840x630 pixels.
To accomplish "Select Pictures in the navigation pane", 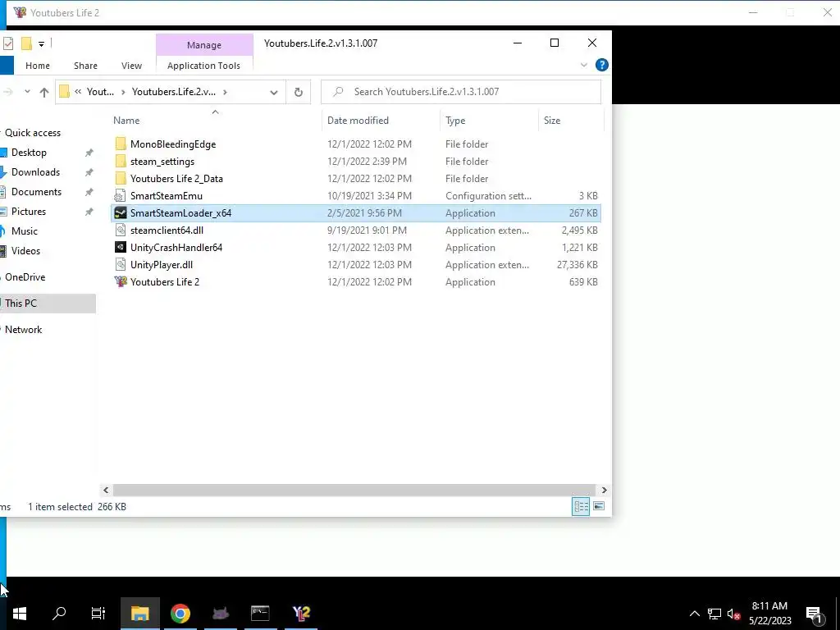I will [x=29, y=212].
